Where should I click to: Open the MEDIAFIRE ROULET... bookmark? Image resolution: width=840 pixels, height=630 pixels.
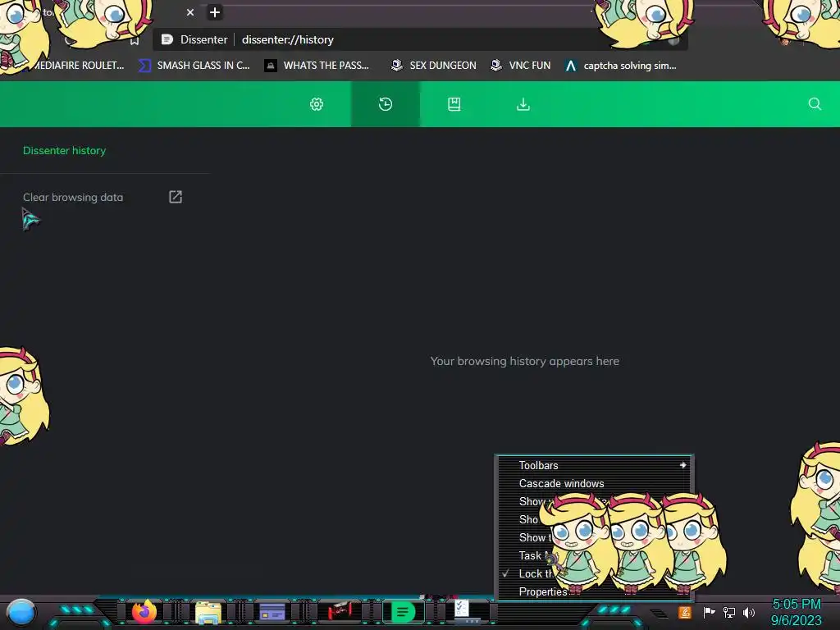click(x=79, y=66)
